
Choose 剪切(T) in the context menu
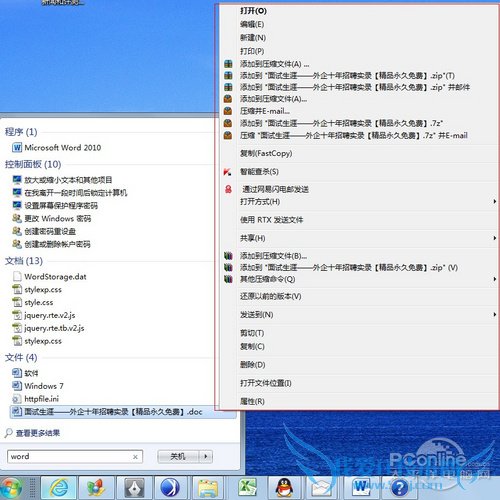tap(252, 333)
